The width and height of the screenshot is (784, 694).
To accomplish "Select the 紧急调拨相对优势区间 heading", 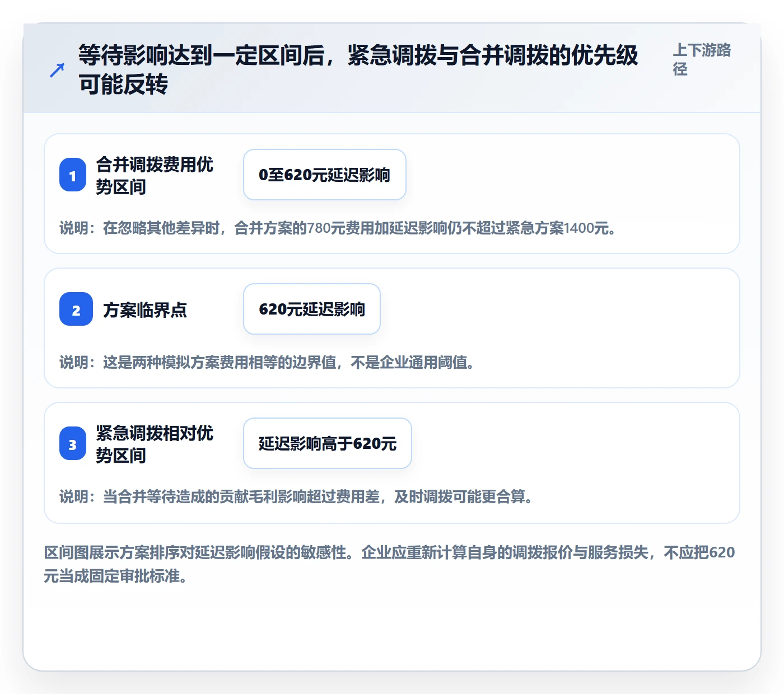I will pyautogui.click(x=155, y=444).
